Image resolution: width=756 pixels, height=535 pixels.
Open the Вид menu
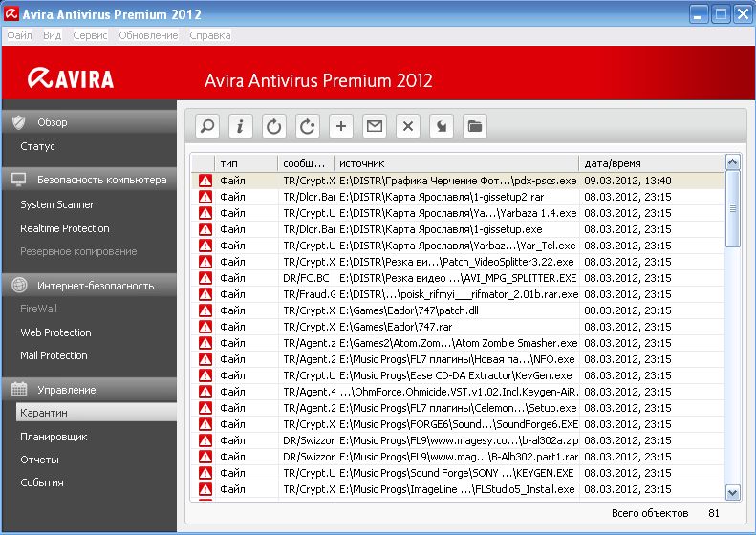point(52,35)
